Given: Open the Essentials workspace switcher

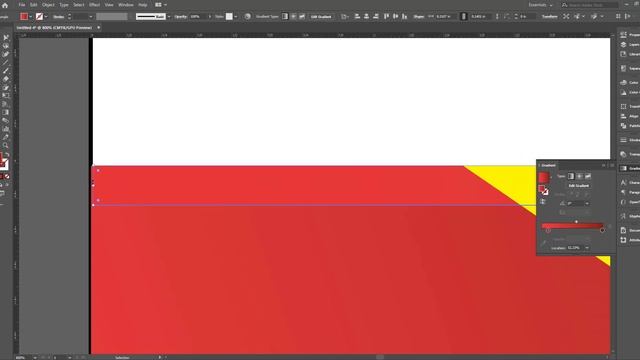Looking at the screenshot, I should [540, 5].
